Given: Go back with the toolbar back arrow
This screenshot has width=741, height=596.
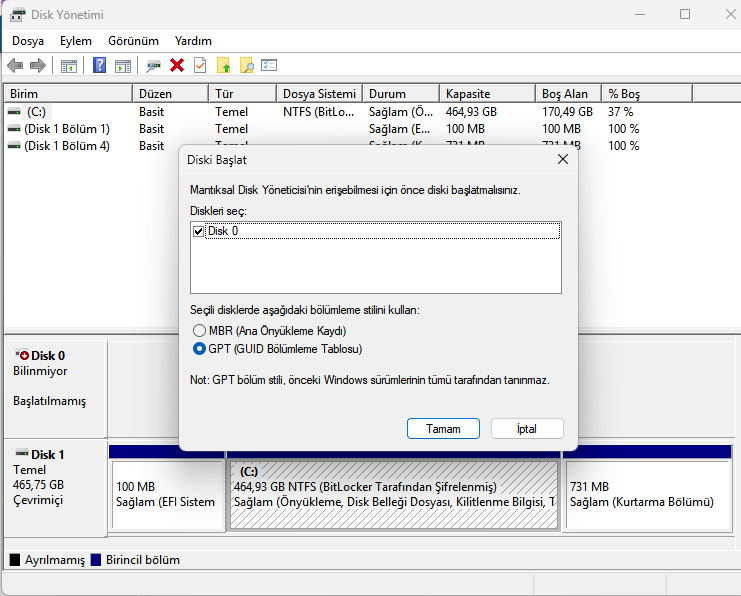Looking at the screenshot, I should click(x=15, y=65).
